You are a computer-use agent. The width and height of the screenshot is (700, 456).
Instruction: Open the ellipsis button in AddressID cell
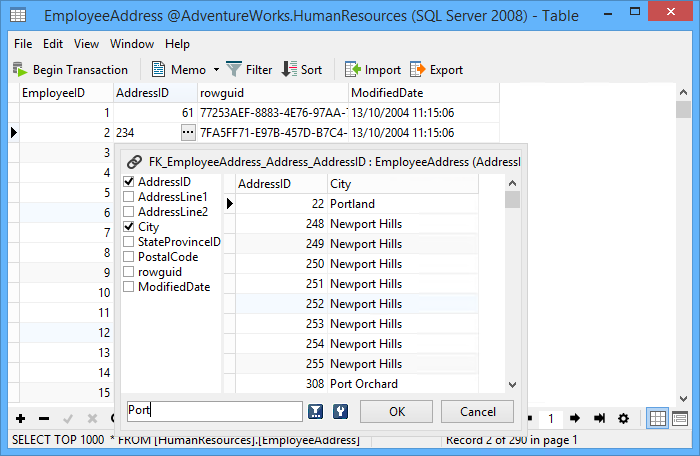[x=188, y=132]
